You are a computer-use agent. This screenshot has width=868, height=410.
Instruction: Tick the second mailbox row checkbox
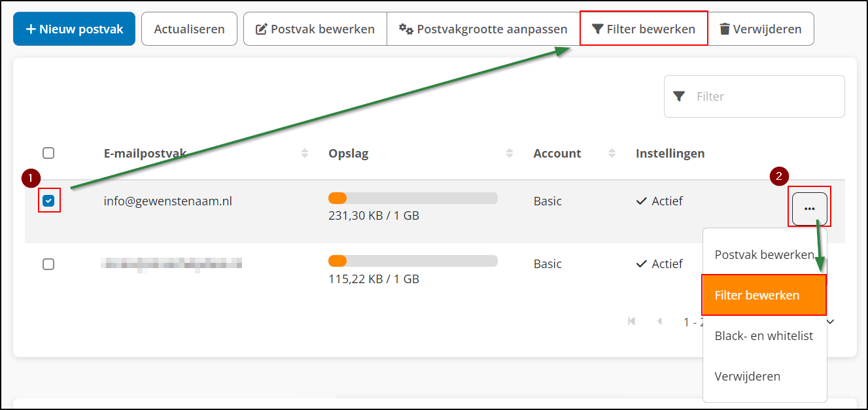pos(48,264)
